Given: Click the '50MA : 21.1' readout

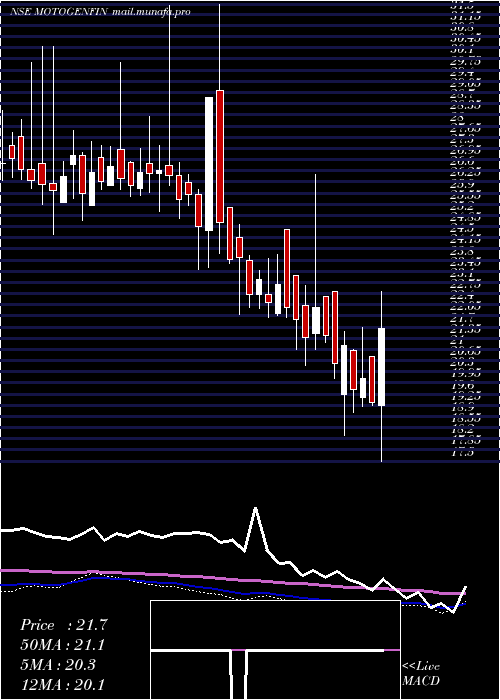Looking at the screenshot, I should click(63, 645).
